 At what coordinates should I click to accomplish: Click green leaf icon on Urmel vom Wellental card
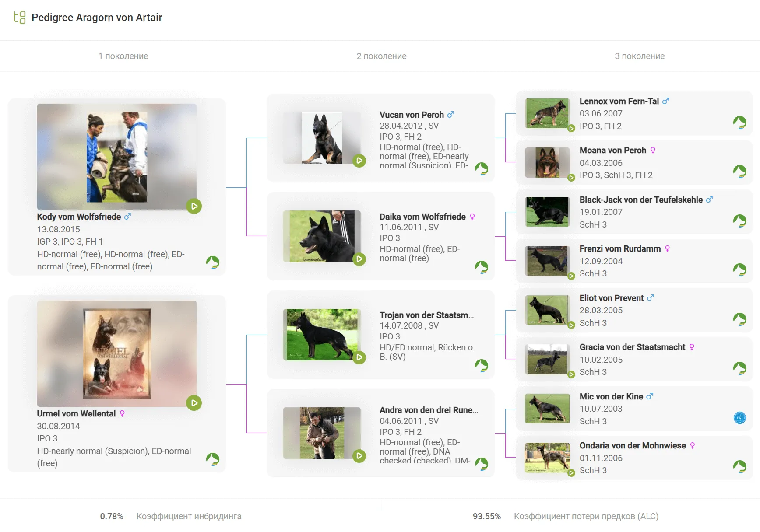click(x=213, y=459)
